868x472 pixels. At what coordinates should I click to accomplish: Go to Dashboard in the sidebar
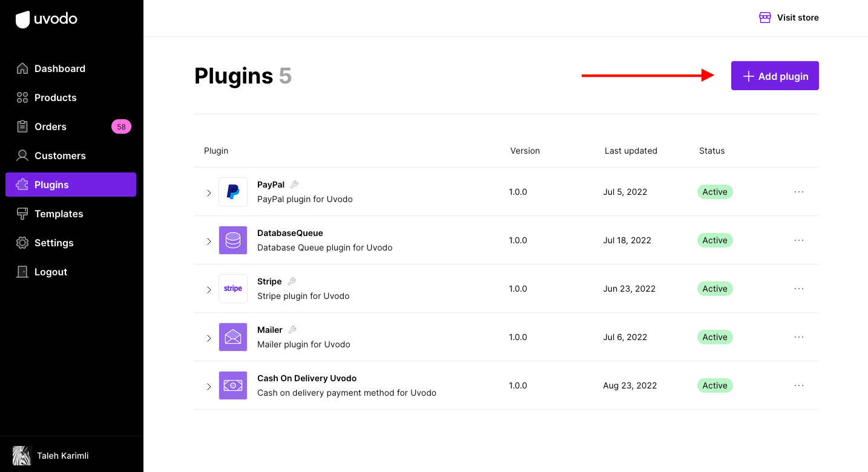coord(71,68)
